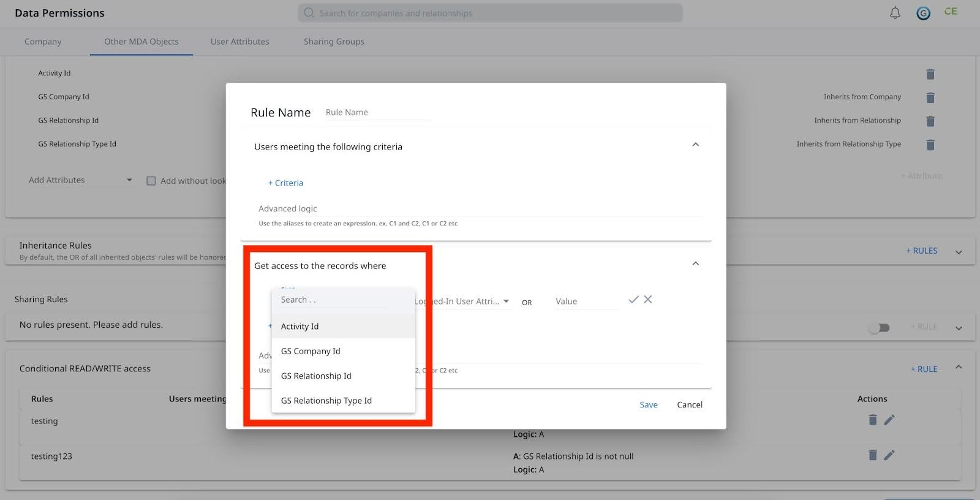
Task: Open the Add Attributes dropdown
Action: (80, 180)
